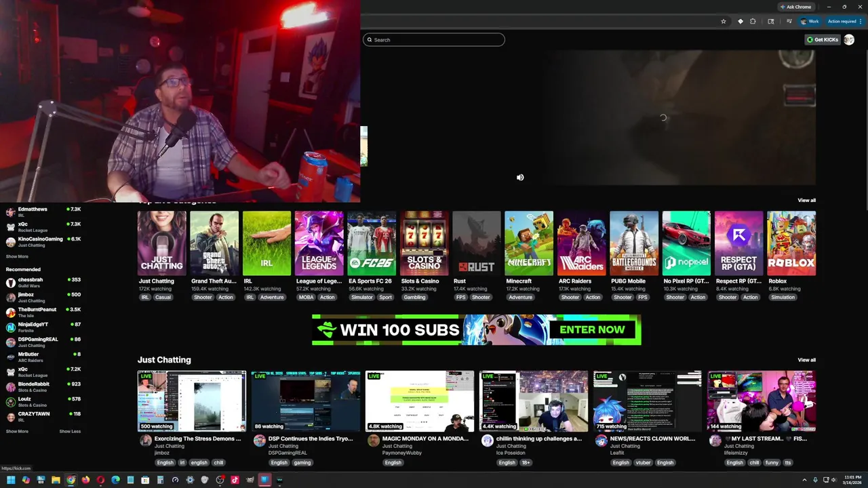Click Ice Poseidon's channel avatar under stream
Screen dimensions: 868x488
pos(487,441)
